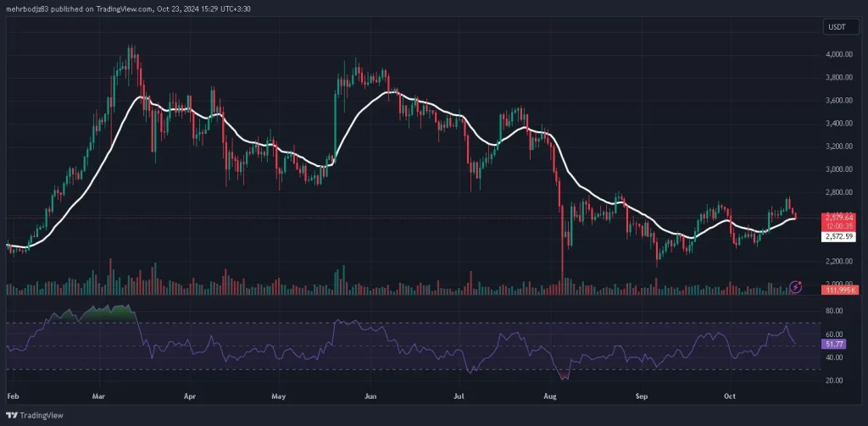Select the Mar marker on time axis
Viewport: 868px width, 426px height.
pyautogui.click(x=99, y=396)
